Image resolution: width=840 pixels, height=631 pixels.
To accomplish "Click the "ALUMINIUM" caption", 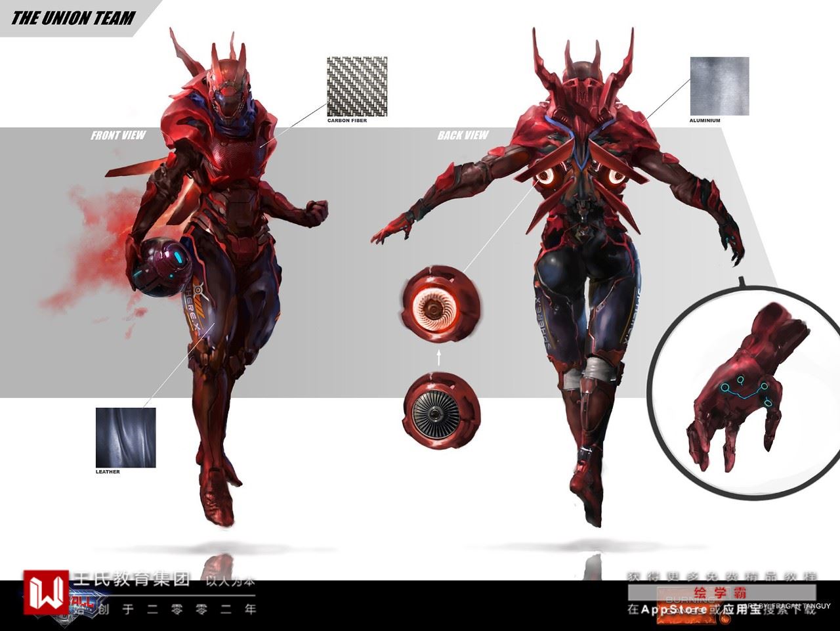I will pos(705,121).
